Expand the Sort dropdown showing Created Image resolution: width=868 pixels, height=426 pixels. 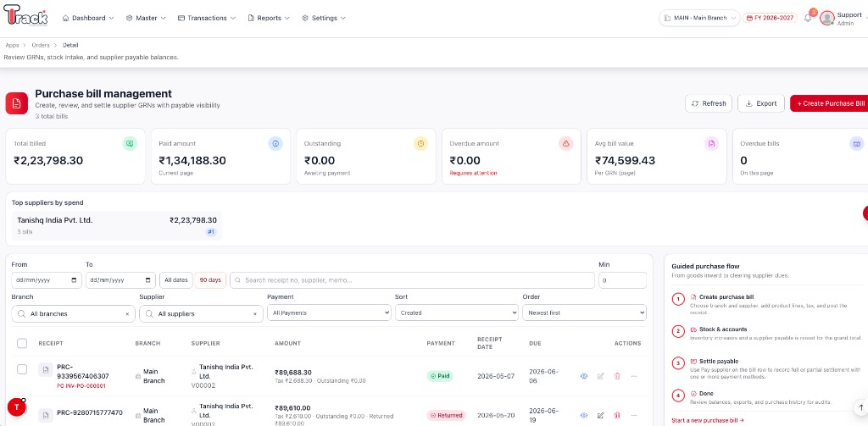coord(457,313)
